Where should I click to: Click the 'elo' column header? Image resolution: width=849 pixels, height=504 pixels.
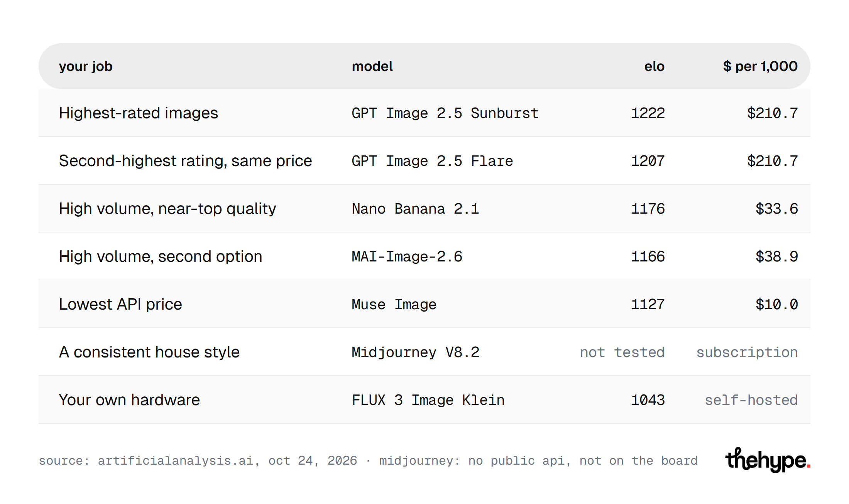coord(654,66)
